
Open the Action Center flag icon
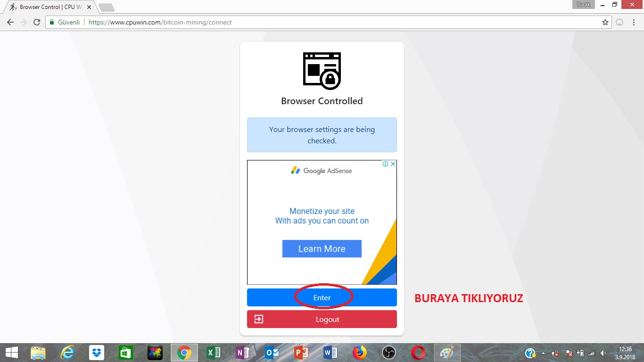[x=569, y=353]
